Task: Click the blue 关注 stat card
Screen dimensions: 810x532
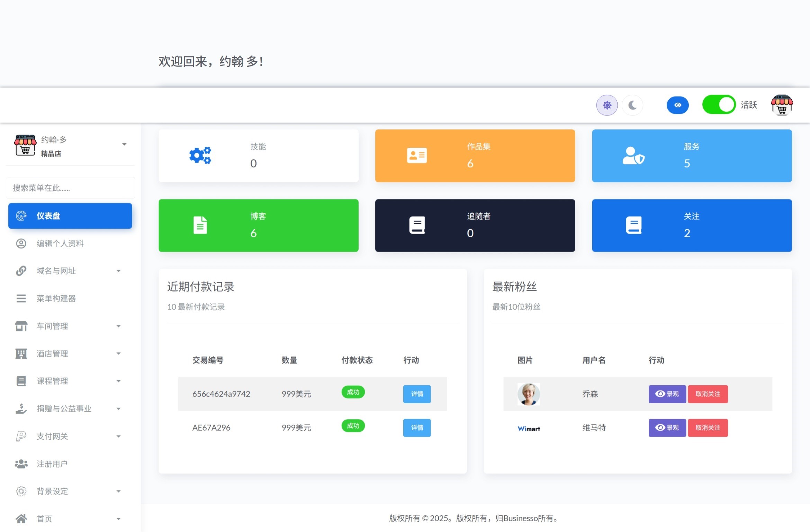Action: click(x=692, y=226)
